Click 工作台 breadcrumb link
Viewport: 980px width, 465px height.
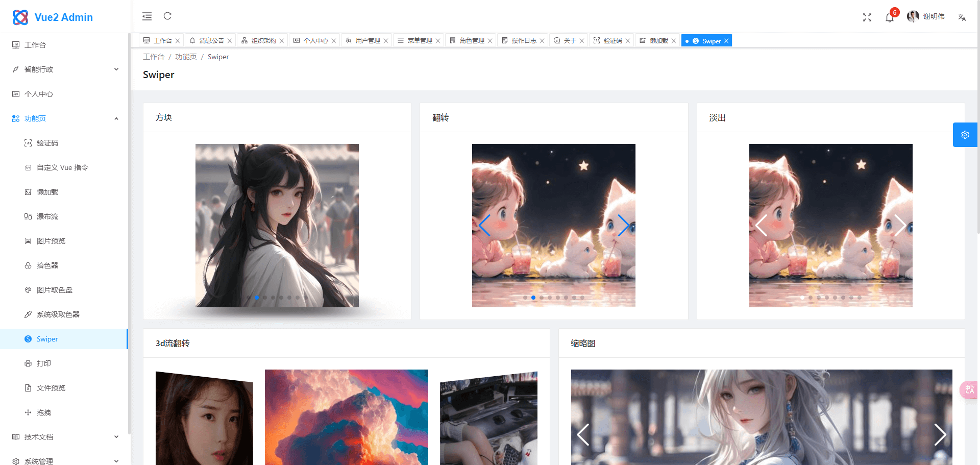[154, 57]
